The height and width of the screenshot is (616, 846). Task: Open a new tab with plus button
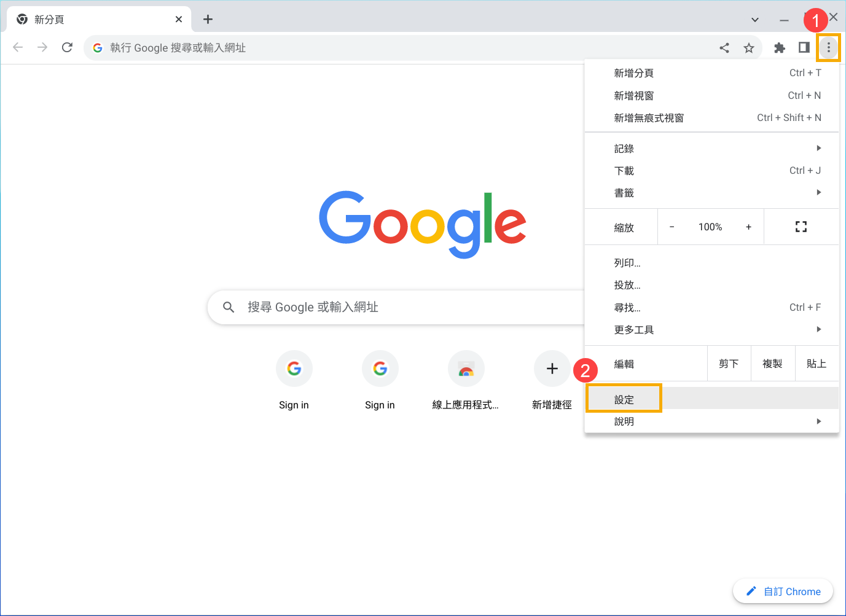[208, 19]
